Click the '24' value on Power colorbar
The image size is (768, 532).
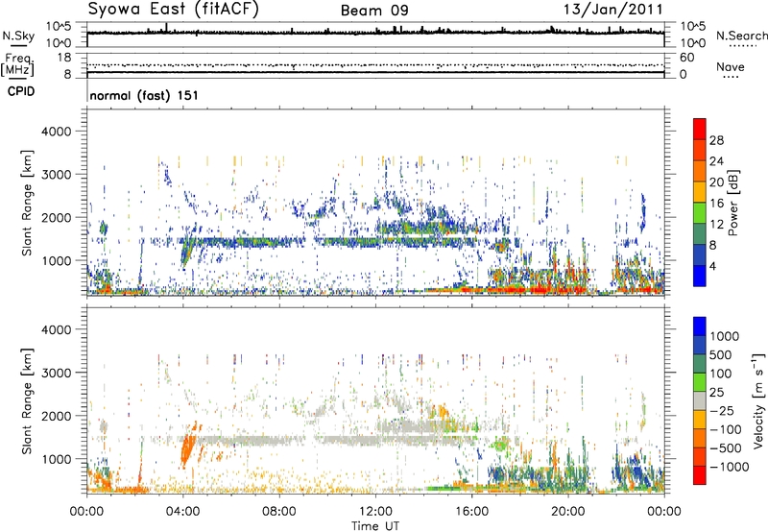coord(716,161)
